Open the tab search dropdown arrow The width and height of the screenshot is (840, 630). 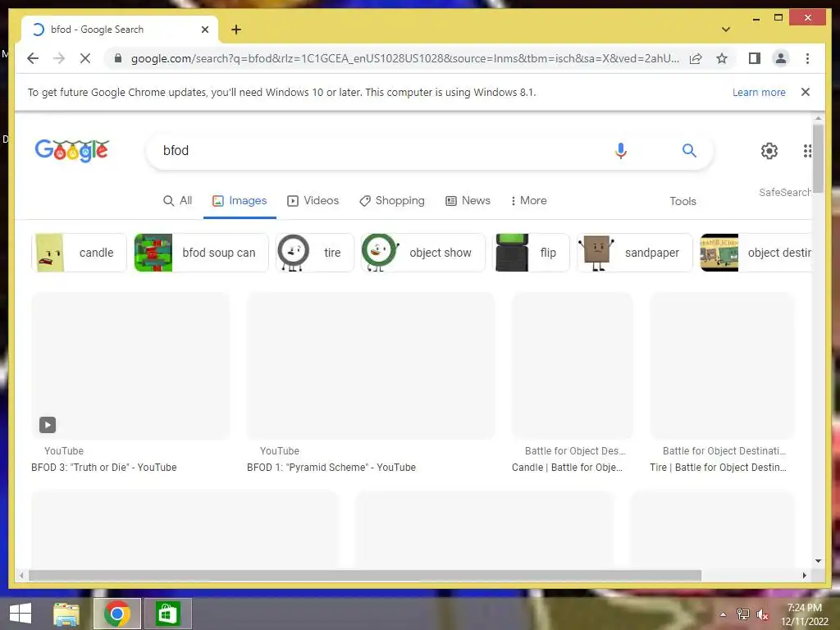(725, 30)
